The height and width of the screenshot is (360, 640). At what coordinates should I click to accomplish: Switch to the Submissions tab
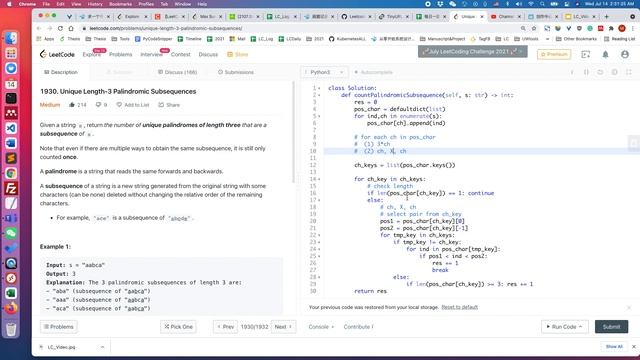pos(236,72)
